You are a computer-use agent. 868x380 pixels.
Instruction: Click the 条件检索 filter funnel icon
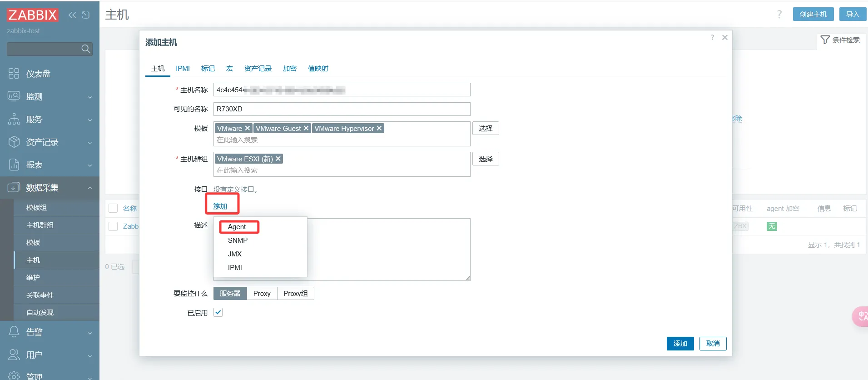825,40
